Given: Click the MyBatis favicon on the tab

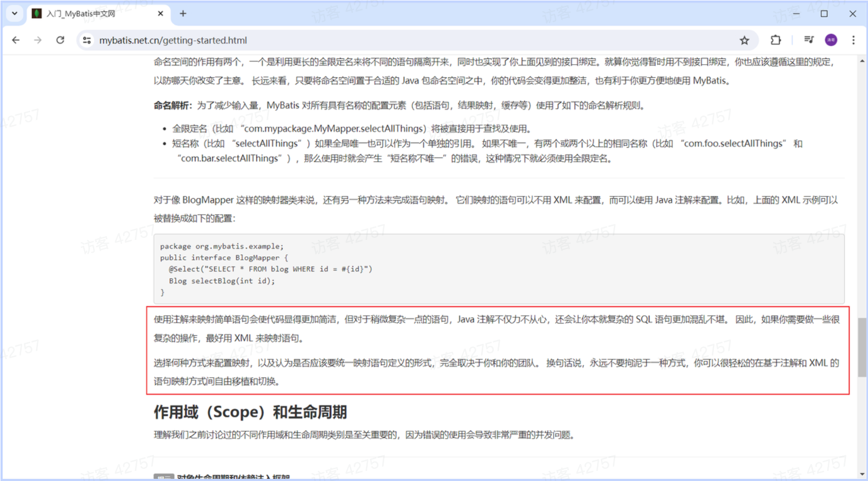Looking at the screenshot, I should coord(37,13).
